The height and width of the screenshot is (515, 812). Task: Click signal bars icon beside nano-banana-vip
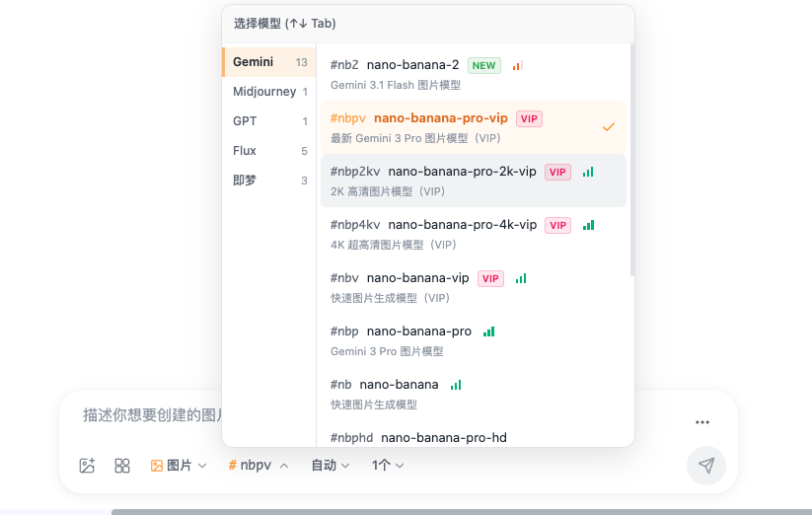pos(521,278)
